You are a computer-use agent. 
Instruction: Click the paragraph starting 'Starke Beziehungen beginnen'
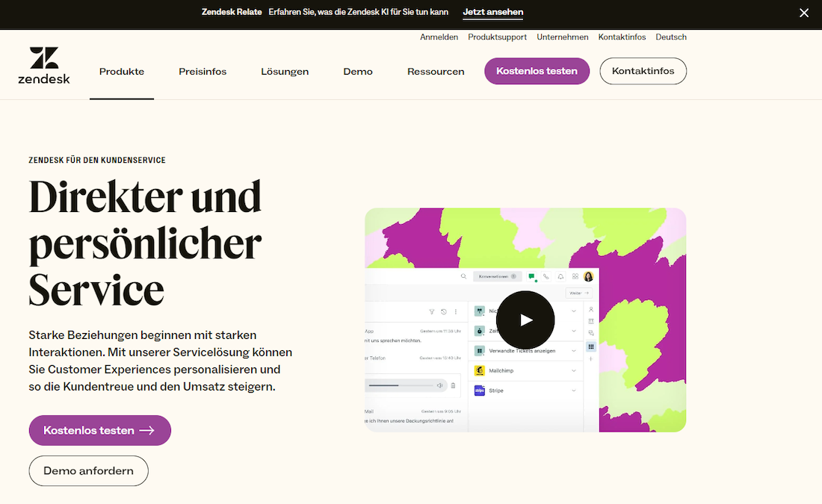(161, 361)
